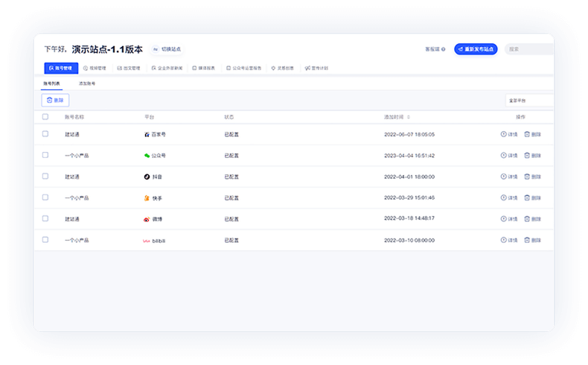Switch to the 视频管理 tab
Screen dimensions: 588x365
(x=95, y=69)
